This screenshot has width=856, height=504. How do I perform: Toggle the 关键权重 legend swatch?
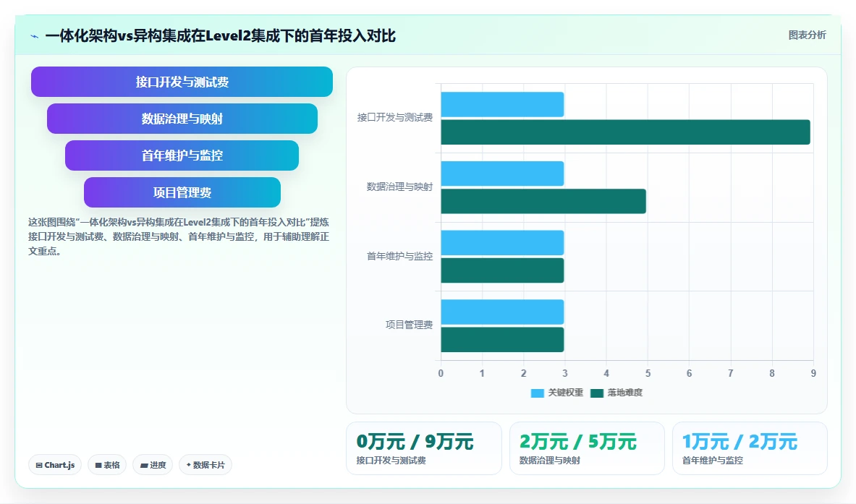[537, 393]
